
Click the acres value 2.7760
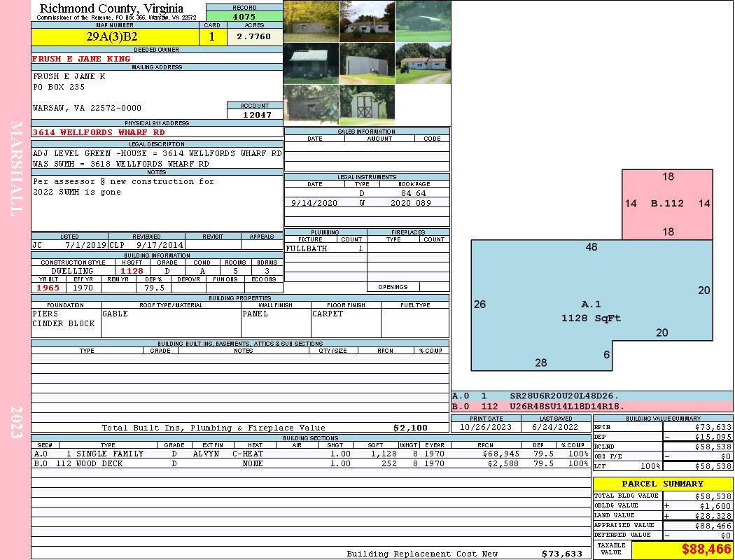pyautogui.click(x=254, y=36)
